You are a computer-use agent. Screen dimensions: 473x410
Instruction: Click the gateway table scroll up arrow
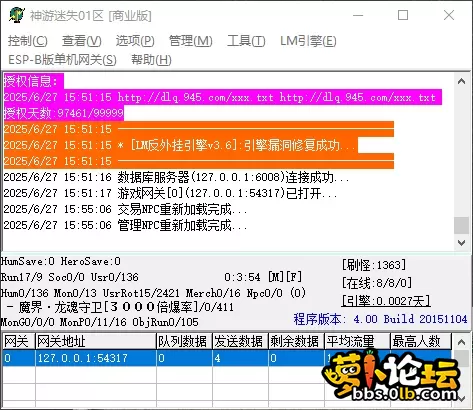pos(462,342)
